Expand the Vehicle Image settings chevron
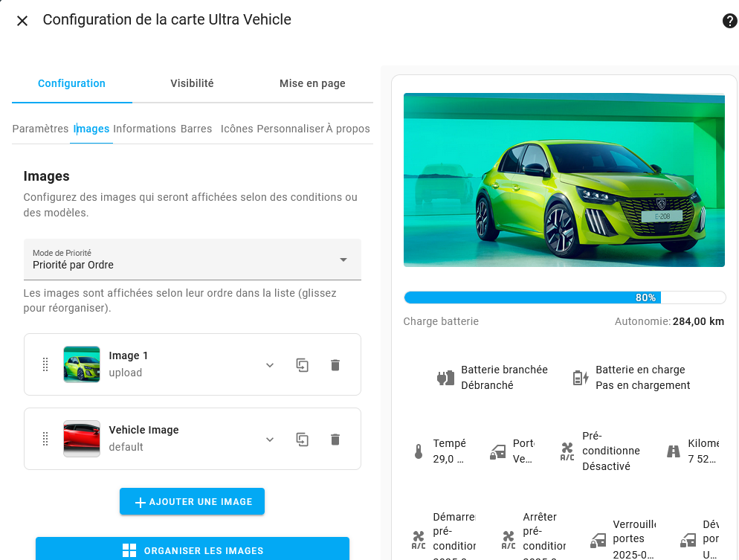The height and width of the screenshot is (560, 739). click(x=270, y=440)
